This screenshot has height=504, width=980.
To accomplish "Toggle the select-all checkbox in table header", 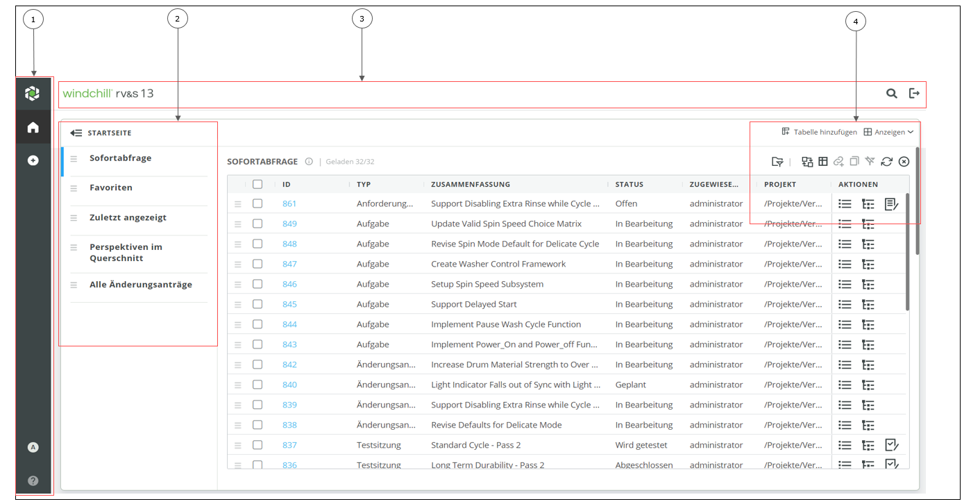I will click(x=257, y=185).
